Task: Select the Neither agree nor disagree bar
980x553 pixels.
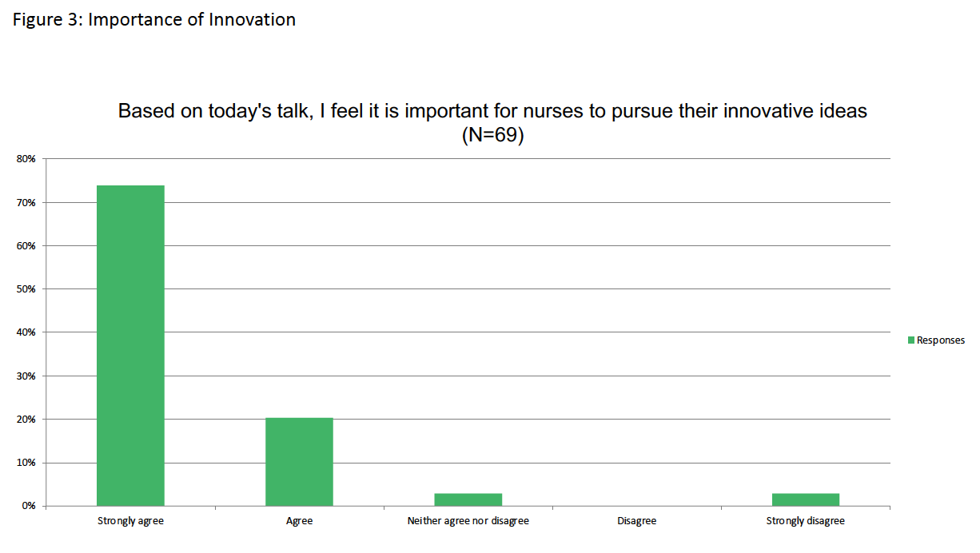Action: [x=468, y=500]
